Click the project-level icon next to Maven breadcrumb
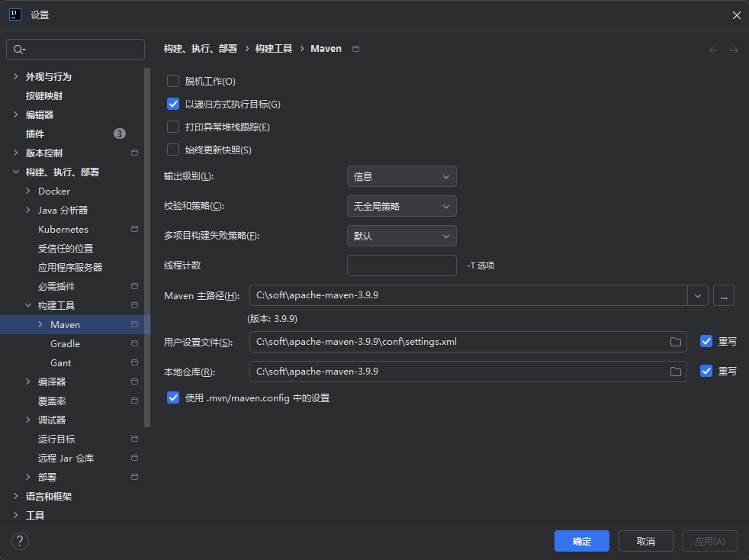 pos(356,49)
